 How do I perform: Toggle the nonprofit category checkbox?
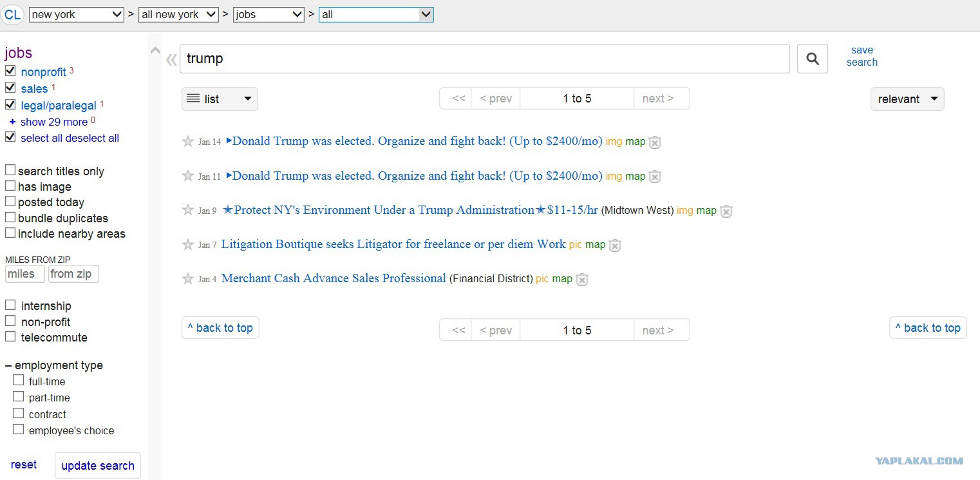[x=10, y=71]
